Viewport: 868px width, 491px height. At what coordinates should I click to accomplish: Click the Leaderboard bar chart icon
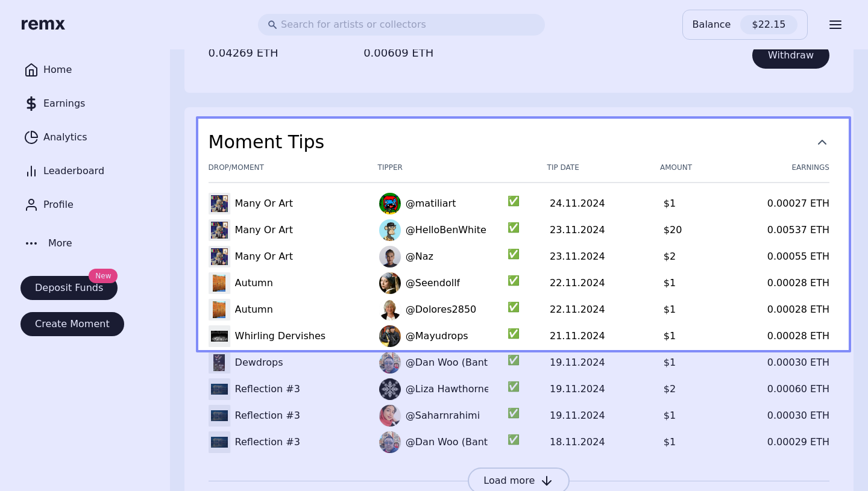click(x=31, y=171)
